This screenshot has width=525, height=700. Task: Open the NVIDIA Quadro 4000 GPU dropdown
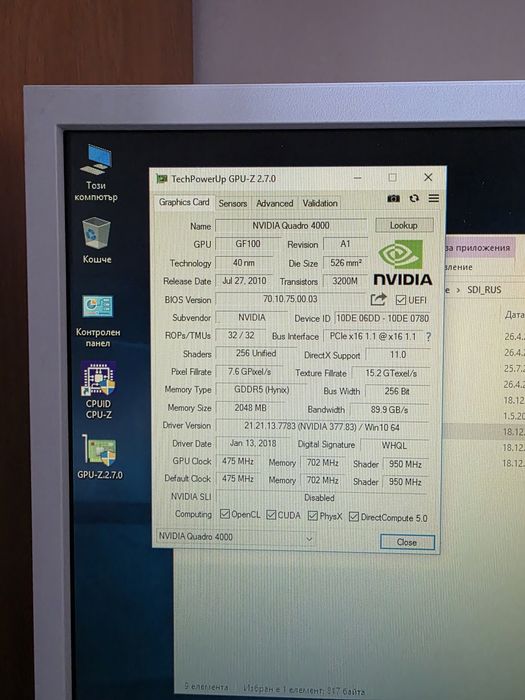click(x=235, y=537)
